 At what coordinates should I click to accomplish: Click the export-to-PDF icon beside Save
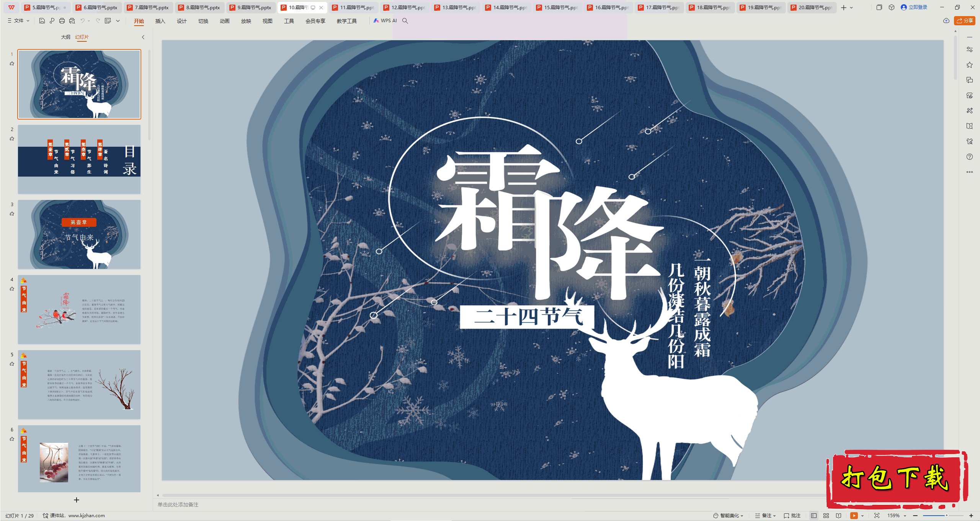[x=52, y=21]
